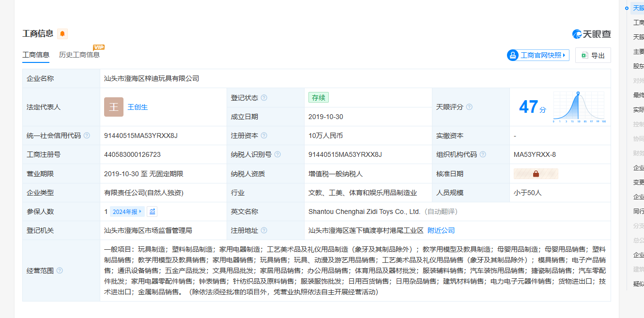Viewport: 644px width, 318px height.
Task: Select 疑似 item in right sidebar
Action: (639, 284)
